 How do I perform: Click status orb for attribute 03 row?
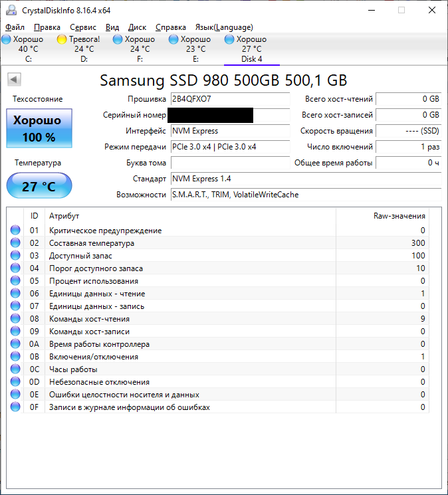[15, 255]
